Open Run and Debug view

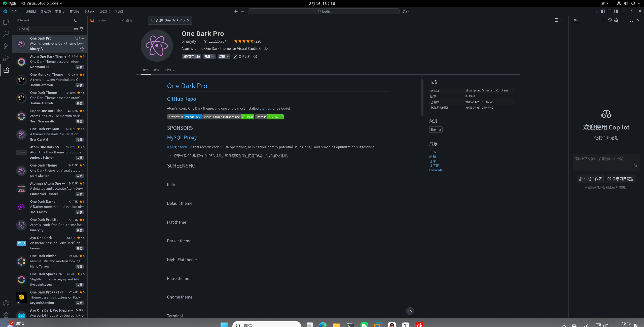(x=6, y=58)
